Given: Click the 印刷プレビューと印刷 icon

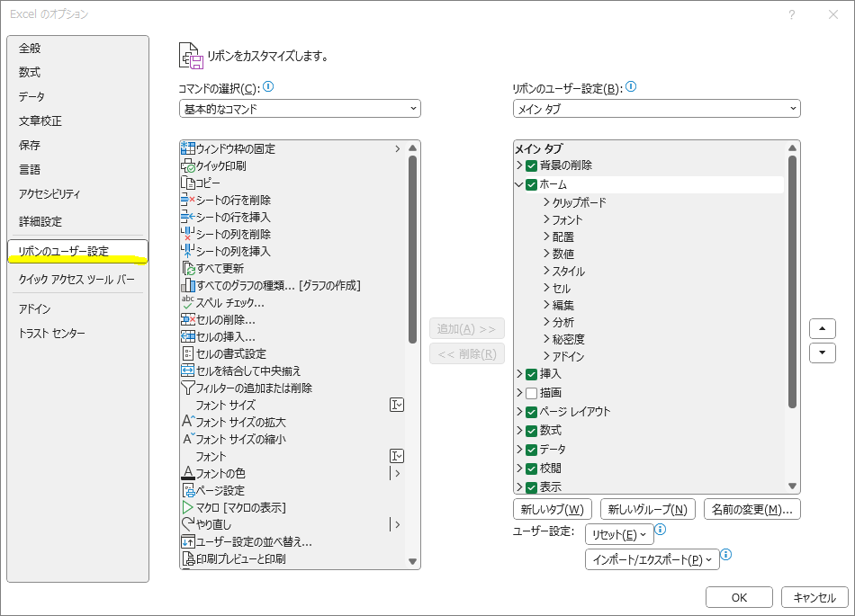Looking at the screenshot, I should pyautogui.click(x=188, y=558).
